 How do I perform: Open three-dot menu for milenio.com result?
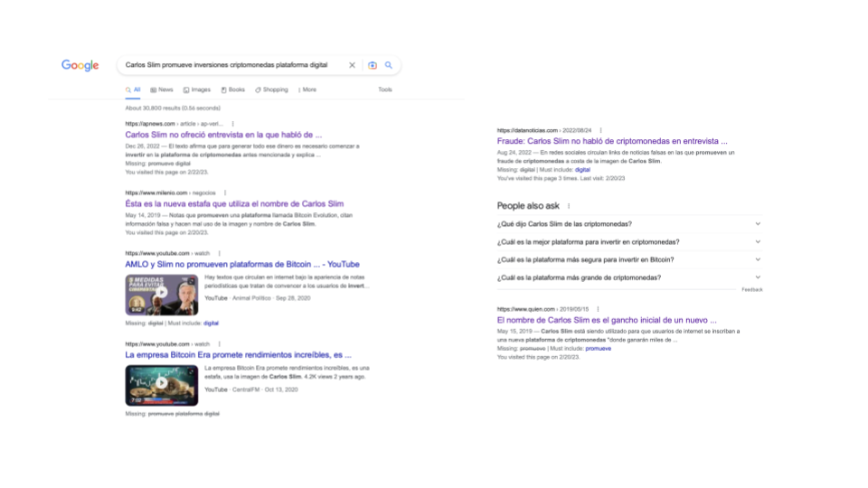pyautogui.click(x=225, y=193)
